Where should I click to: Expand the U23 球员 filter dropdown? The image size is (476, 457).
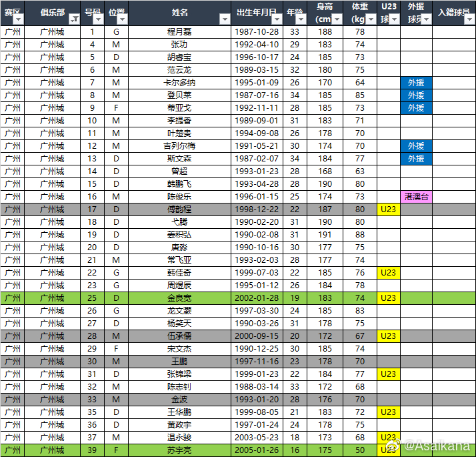[x=394, y=19]
